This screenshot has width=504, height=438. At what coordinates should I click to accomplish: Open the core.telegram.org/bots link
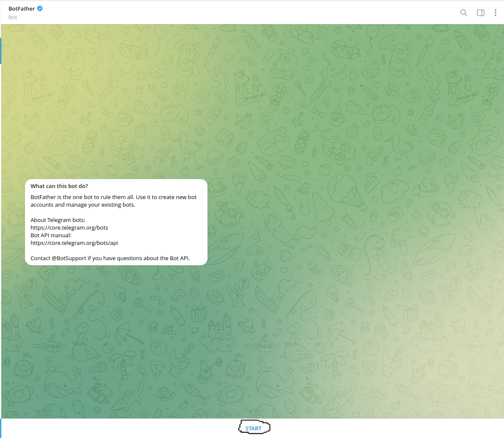click(69, 228)
